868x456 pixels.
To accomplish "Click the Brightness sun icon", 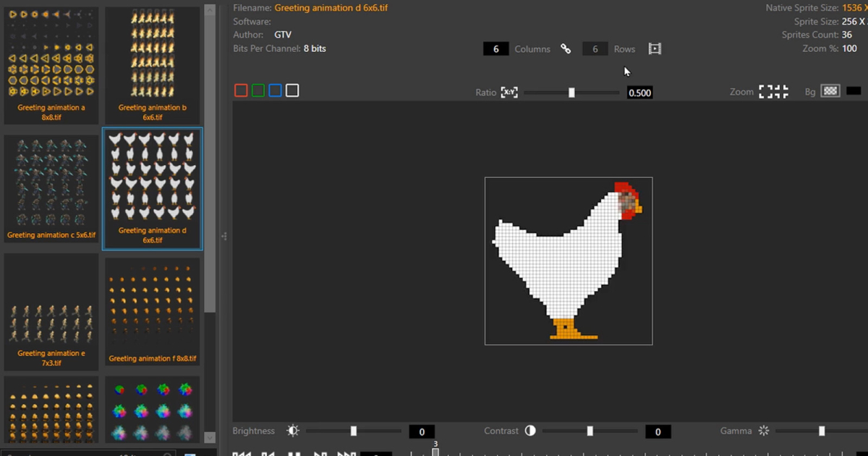I will (x=292, y=431).
